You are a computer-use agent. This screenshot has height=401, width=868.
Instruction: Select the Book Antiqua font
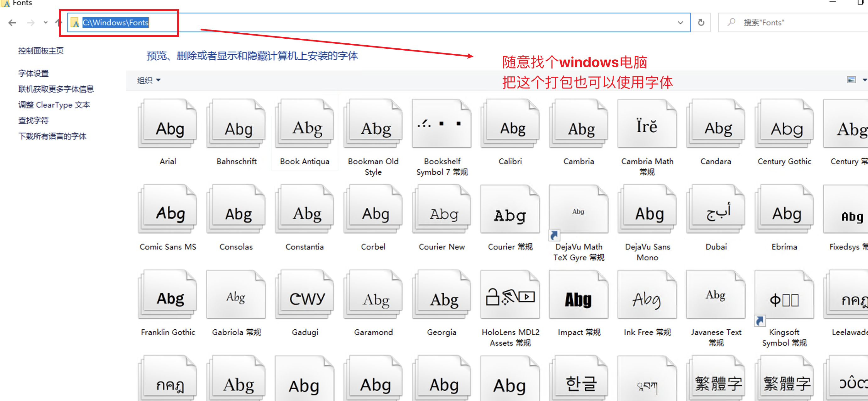coord(305,132)
